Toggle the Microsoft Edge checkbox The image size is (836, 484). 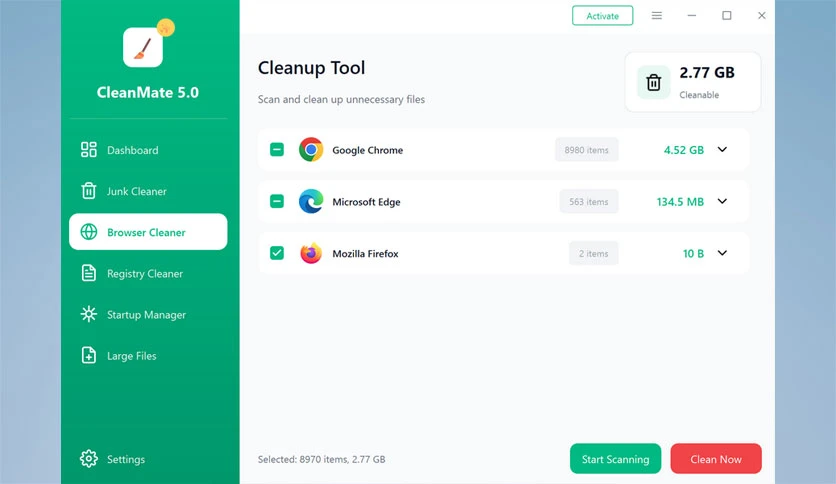click(277, 201)
